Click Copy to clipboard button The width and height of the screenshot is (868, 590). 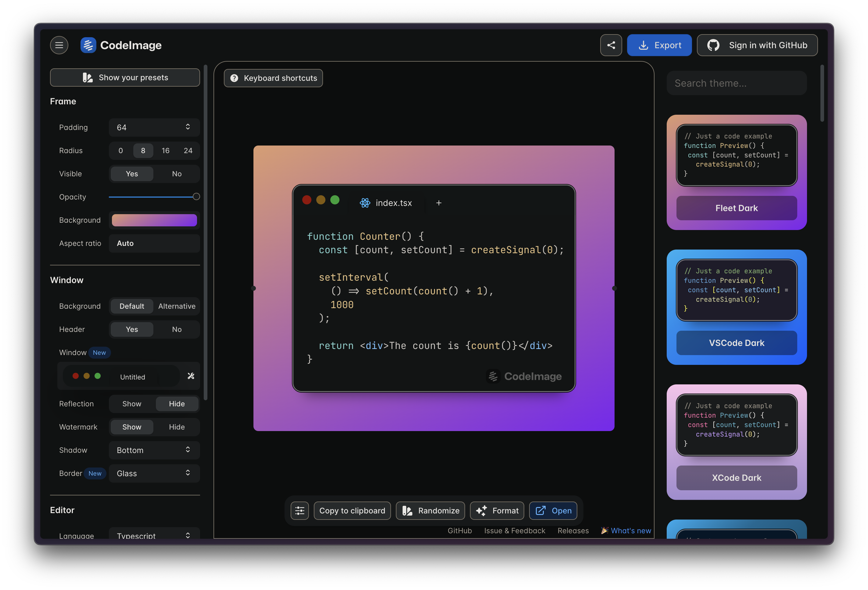coord(352,510)
